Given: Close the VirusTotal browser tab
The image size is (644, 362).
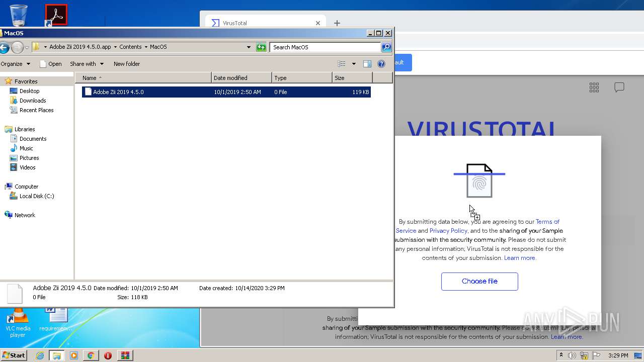Looking at the screenshot, I should point(318,23).
